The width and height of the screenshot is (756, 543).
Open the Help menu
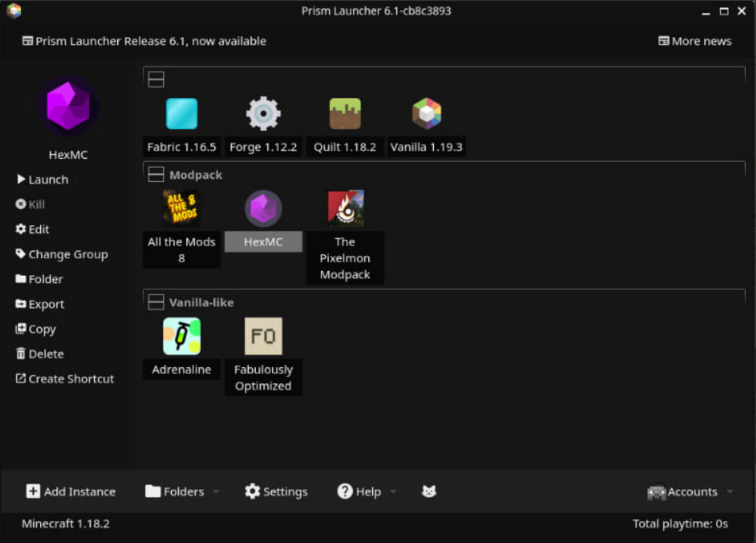[x=359, y=491]
